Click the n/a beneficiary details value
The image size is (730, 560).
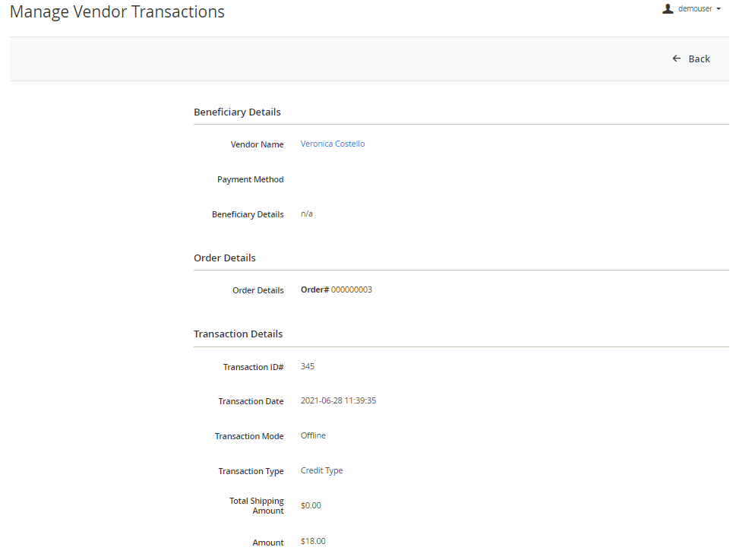click(307, 214)
